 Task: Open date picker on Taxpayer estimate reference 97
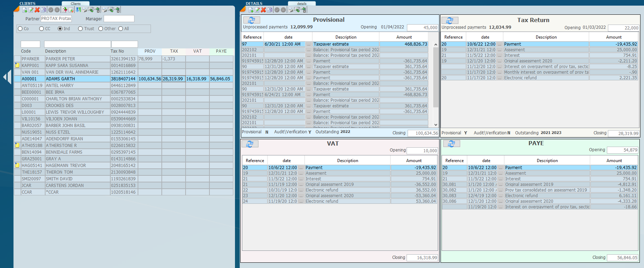(x=308, y=44)
